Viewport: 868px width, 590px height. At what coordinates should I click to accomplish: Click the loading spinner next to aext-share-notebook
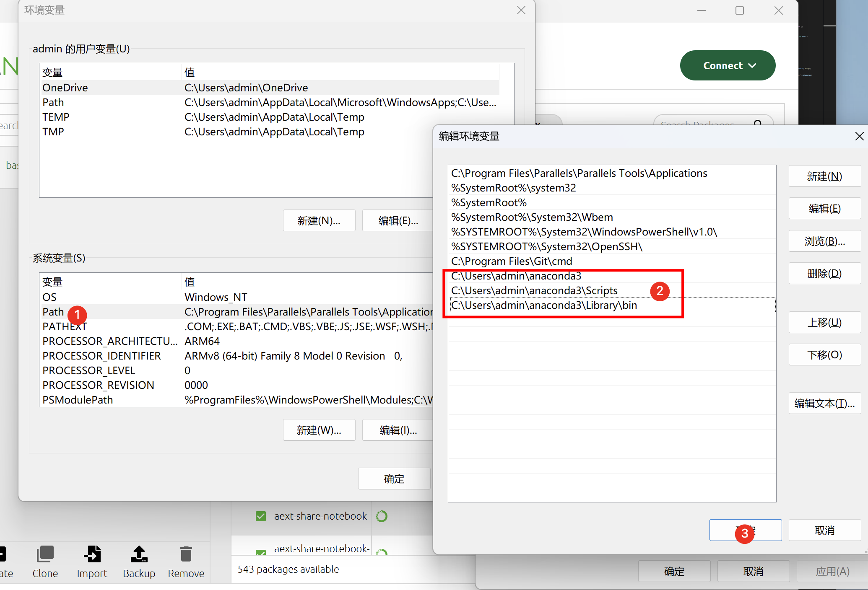(x=381, y=516)
